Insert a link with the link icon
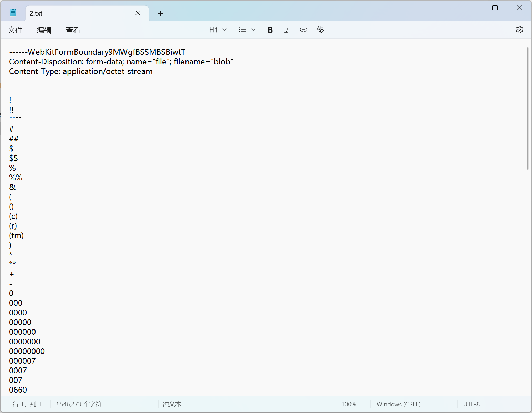This screenshot has height=413, width=532. click(303, 30)
